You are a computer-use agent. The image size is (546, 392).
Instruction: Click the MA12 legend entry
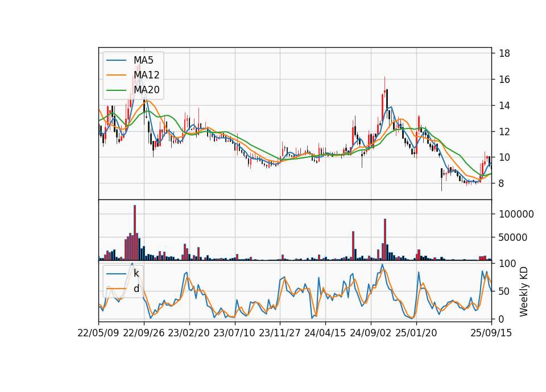[133, 75]
